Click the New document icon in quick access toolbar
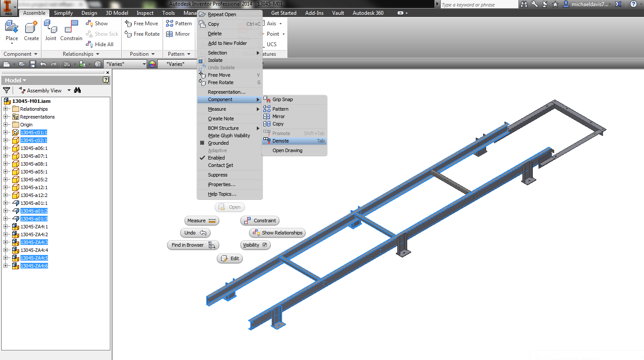644x360 pixels. point(7,64)
